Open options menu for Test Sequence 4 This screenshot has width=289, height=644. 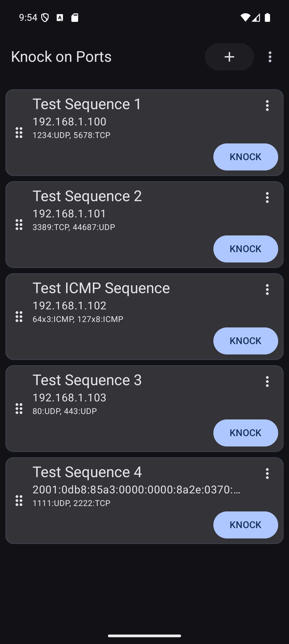tap(267, 474)
